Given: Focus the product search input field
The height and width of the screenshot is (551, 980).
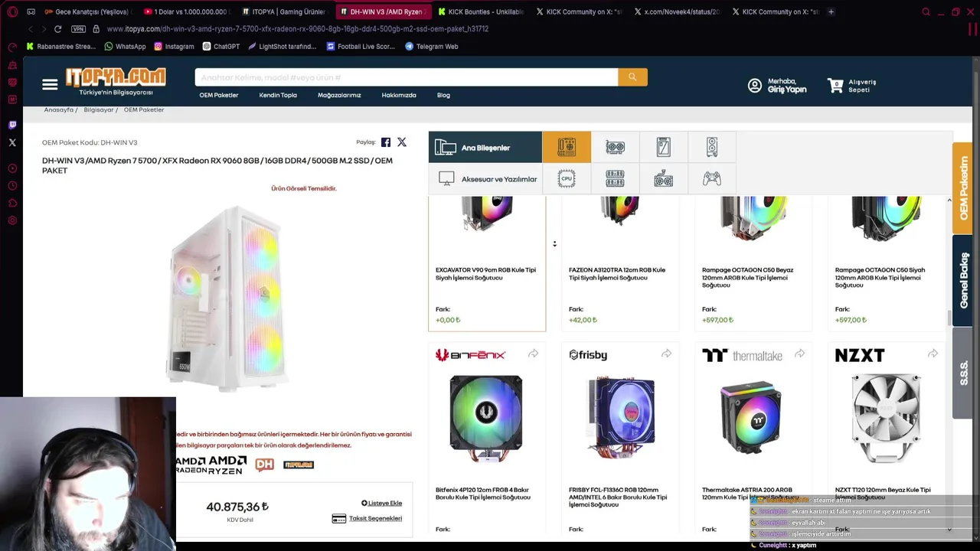Looking at the screenshot, I should pyautogui.click(x=407, y=77).
